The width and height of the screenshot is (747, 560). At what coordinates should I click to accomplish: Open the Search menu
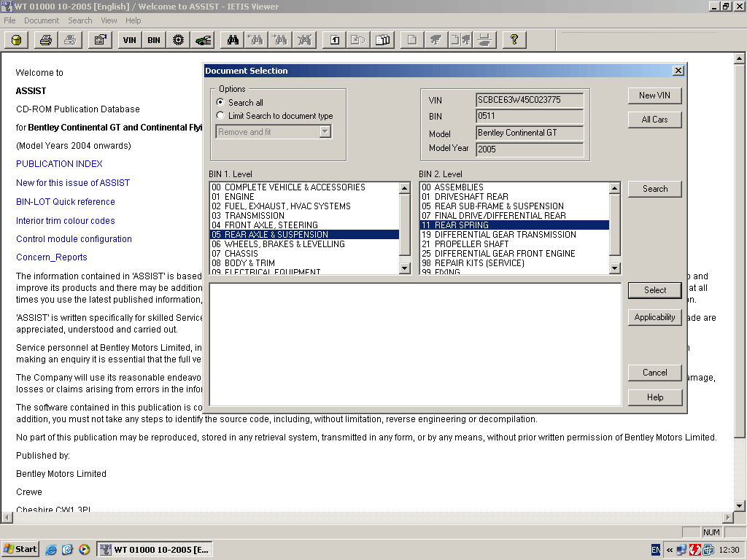(80, 20)
